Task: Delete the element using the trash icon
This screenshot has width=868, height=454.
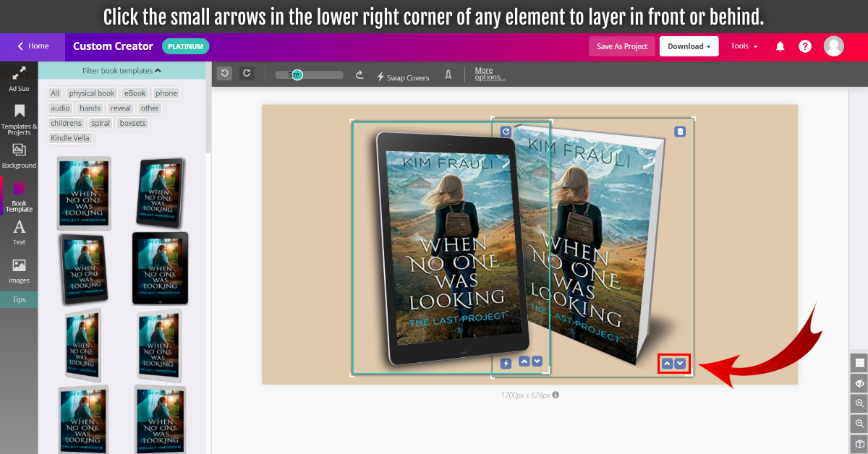Action: (680, 132)
